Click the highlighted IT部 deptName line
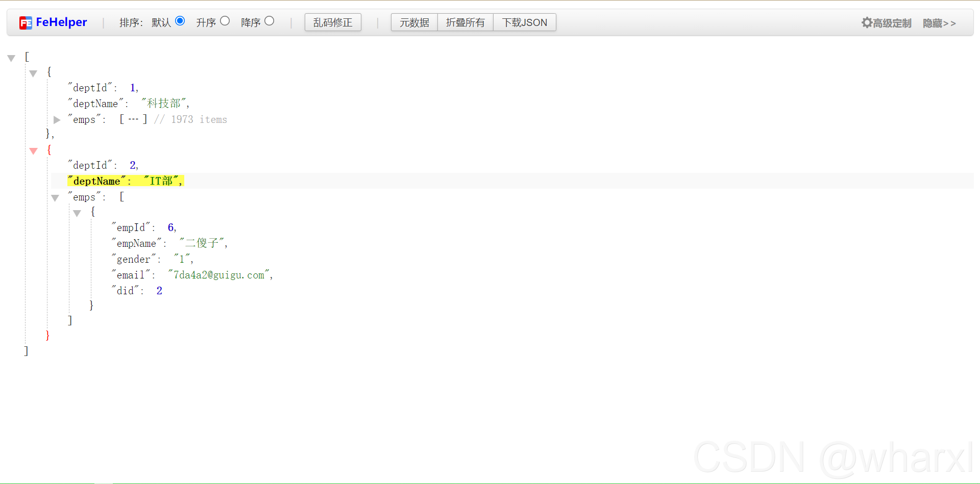The image size is (980, 484). tap(125, 181)
